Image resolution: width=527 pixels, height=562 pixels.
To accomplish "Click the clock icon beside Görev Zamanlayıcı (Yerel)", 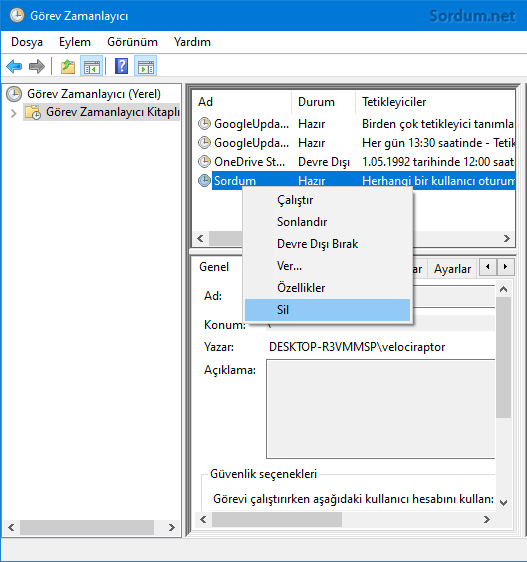I will [14, 94].
